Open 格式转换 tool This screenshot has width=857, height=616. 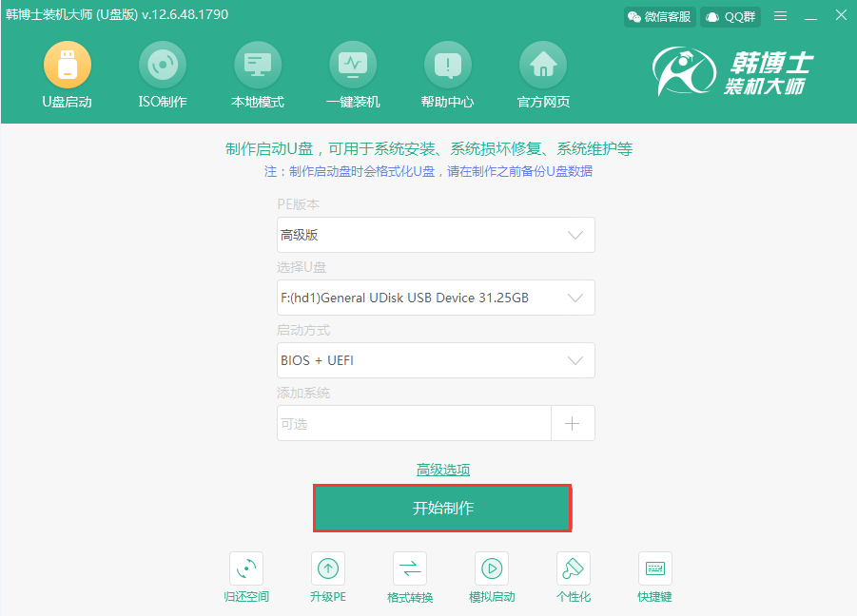coord(410,568)
